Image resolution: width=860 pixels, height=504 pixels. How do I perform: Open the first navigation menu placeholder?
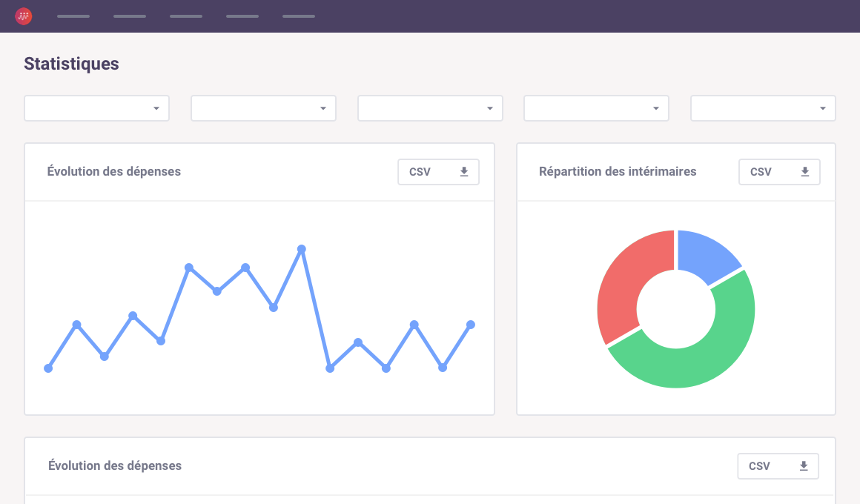coord(73,16)
